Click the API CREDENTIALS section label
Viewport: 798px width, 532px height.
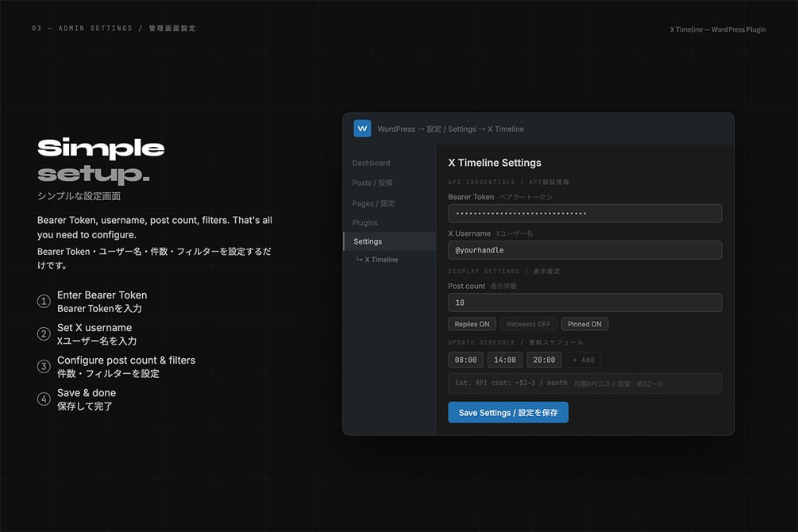508,183
